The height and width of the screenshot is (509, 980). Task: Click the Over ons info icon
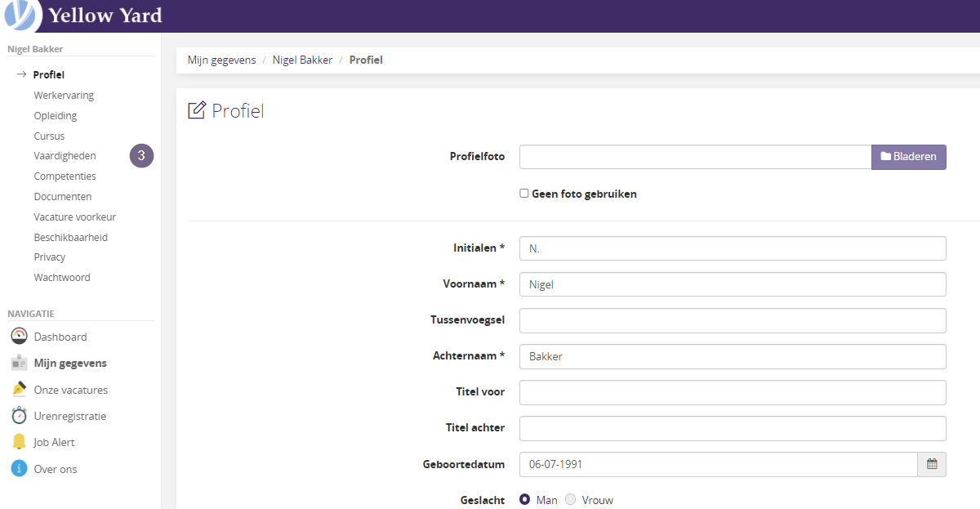(x=19, y=469)
